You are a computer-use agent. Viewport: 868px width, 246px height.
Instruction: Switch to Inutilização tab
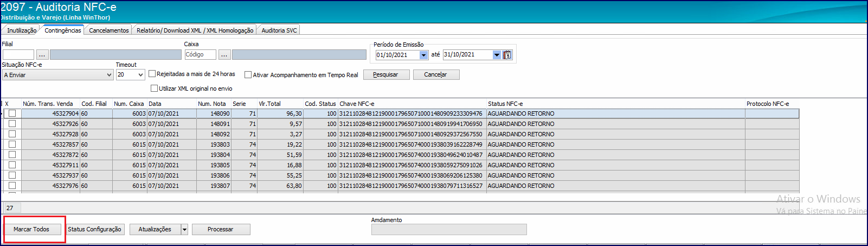(22, 30)
